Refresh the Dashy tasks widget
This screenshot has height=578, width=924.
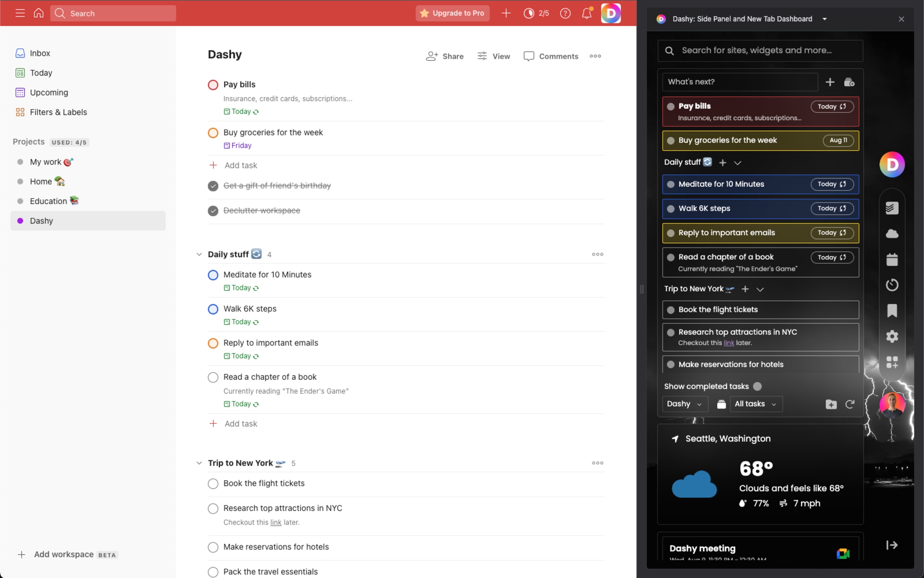pyautogui.click(x=850, y=404)
